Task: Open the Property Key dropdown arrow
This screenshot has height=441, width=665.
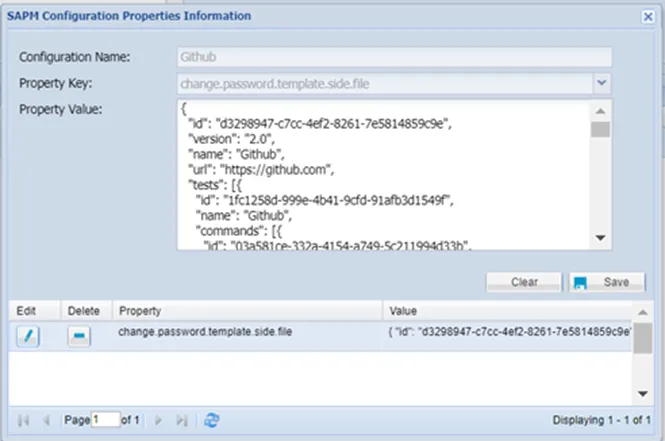Action: click(x=601, y=83)
